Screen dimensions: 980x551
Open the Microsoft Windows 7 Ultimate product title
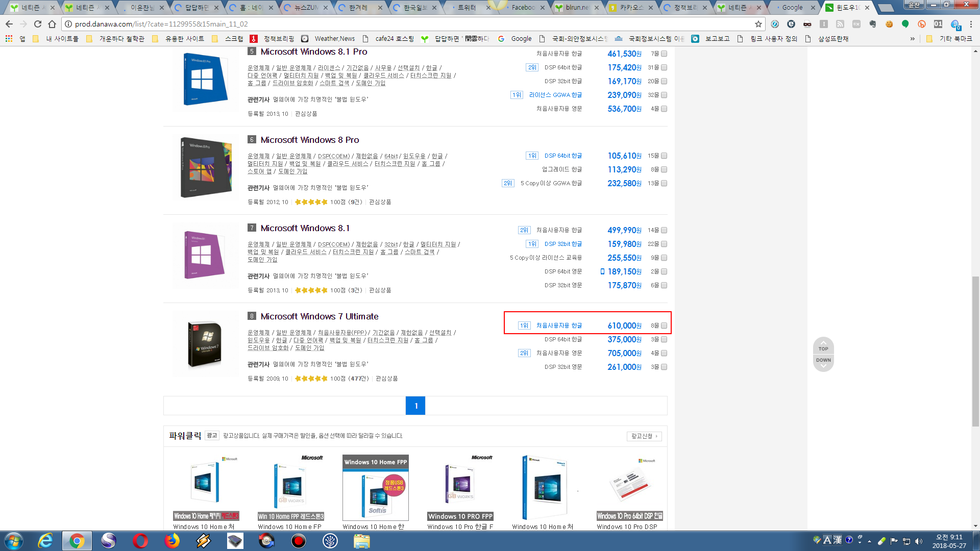[x=320, y=316]
